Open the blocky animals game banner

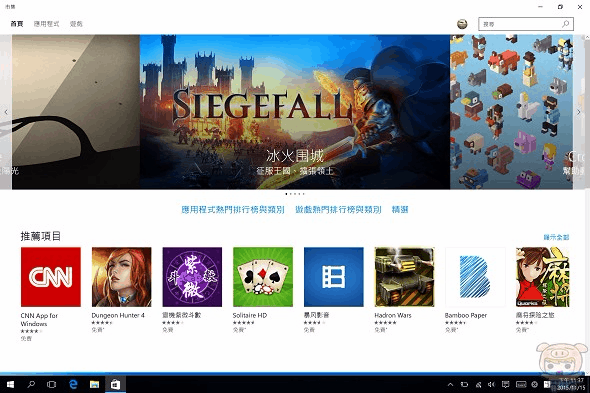click(x=511, y=112)
